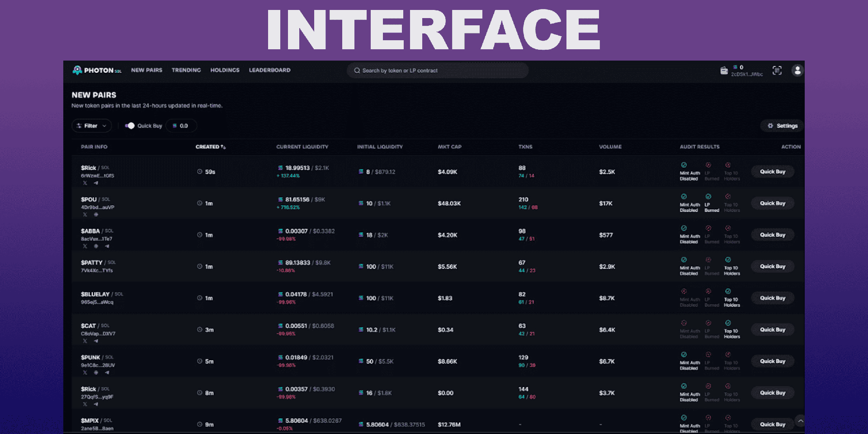Image resolution: width=868 pixels, height=434 pixels.
Task: Open $ABBA token's Telegram icon
Action: (107, 246)
